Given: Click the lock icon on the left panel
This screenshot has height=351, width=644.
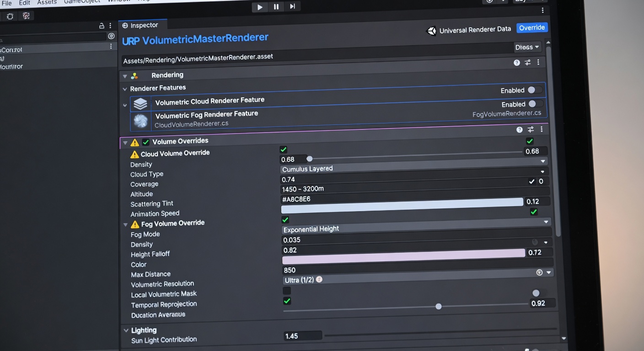Looking at the screenshot, I should [x=102, y=26].
